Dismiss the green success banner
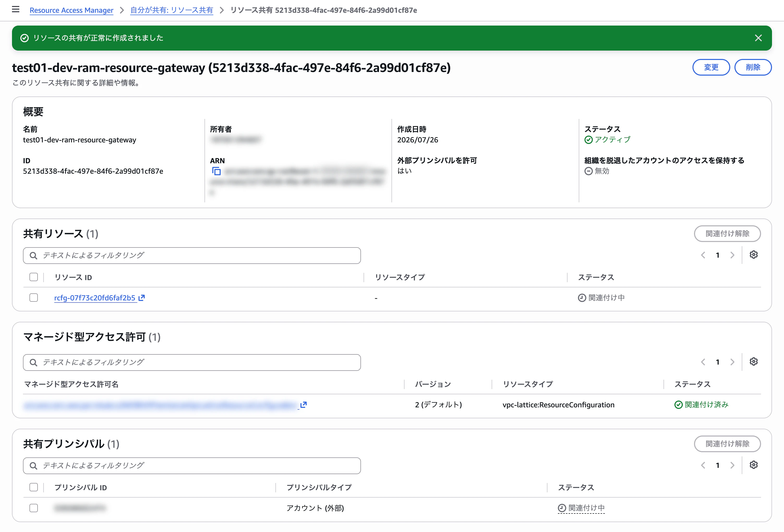Viewport: 784px width, 532px height. (x=758, y=38)
